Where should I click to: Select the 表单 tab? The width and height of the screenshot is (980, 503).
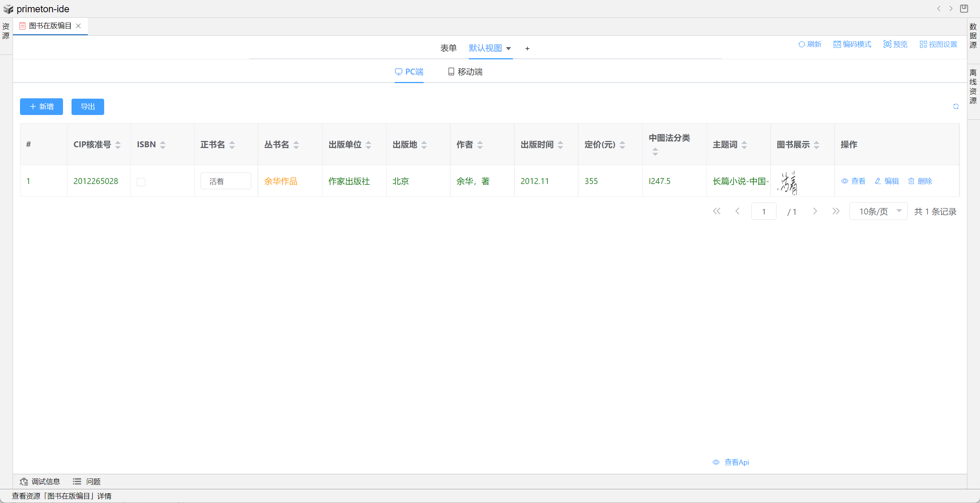coord(448,48)
